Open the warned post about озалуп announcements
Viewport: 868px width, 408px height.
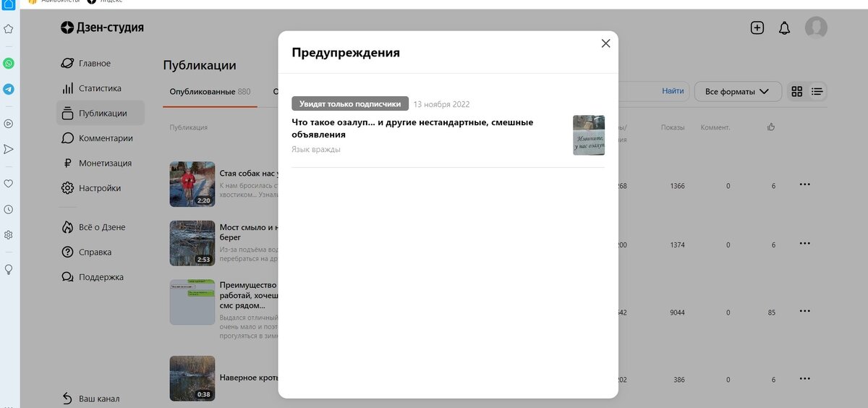click(412, 128)
